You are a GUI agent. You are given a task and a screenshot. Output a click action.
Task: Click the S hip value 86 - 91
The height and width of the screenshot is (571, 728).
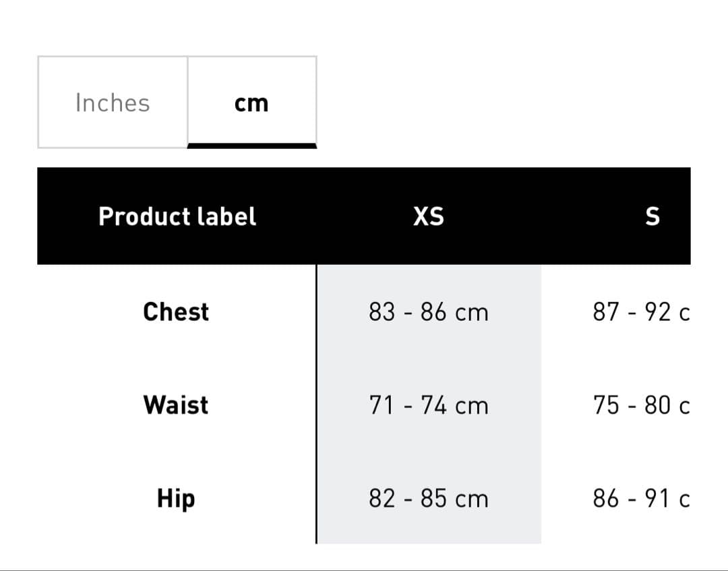(x=641, y=499)
